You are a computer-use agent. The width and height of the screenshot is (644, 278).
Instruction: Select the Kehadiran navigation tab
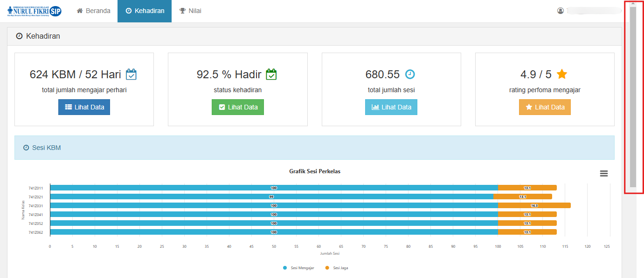(145, 11)
